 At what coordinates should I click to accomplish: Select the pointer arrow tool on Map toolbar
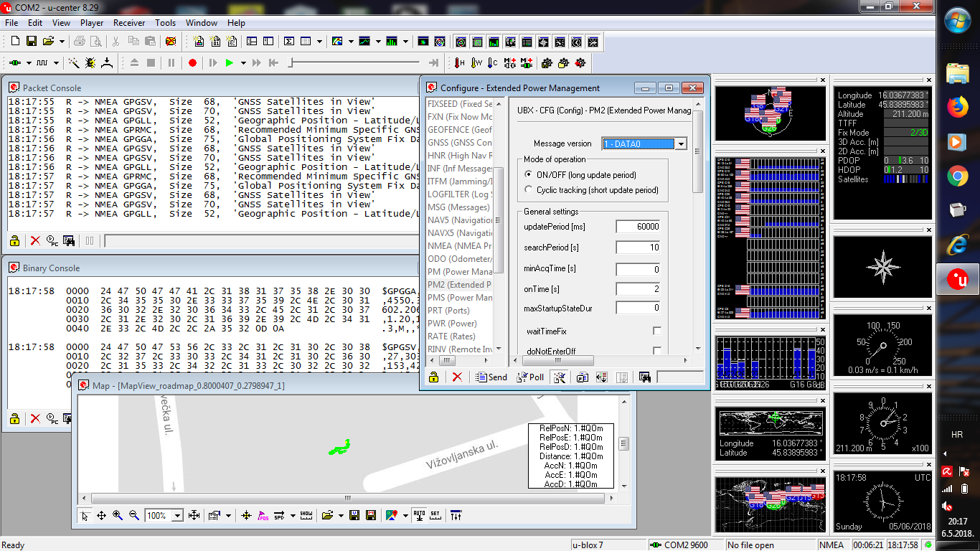tap(85, 515)
